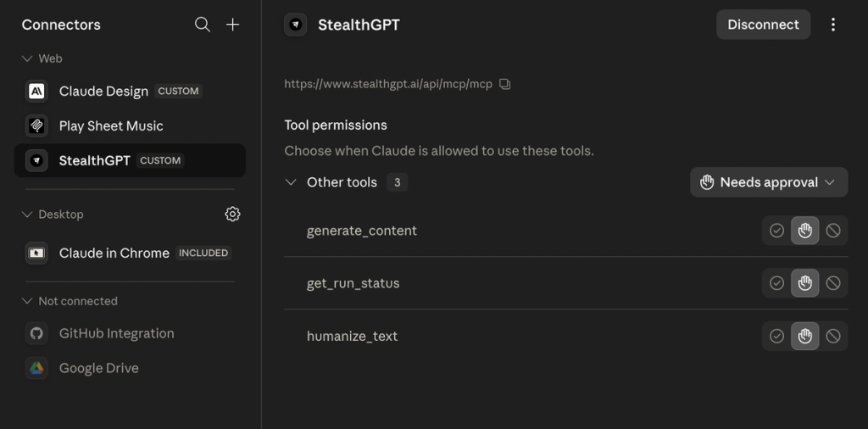Click the generate_content tool name

(x=361, y=231)
